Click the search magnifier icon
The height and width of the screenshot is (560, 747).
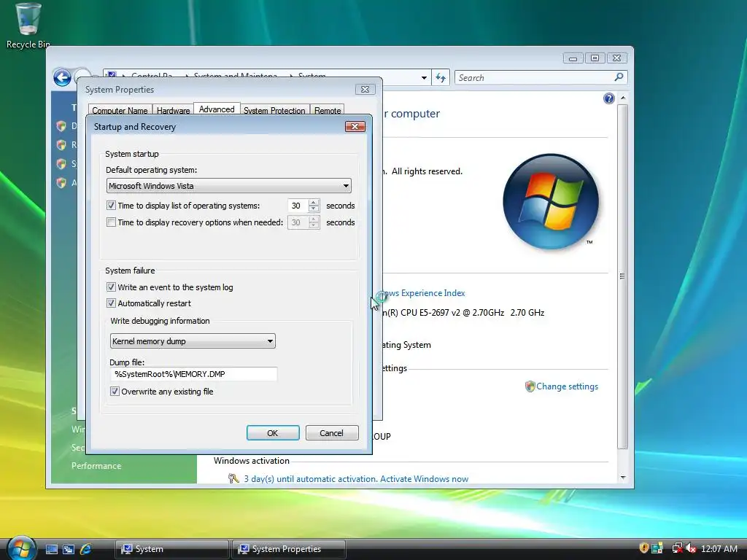click(x=619, y=77)
